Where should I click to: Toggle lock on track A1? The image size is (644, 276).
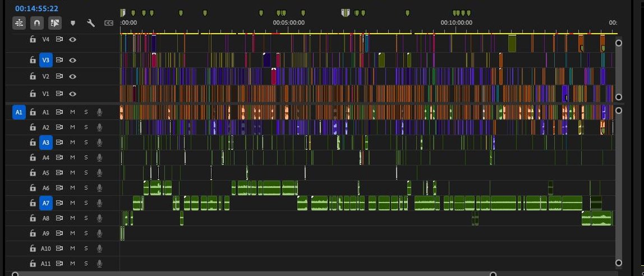[x=33, y=112]
